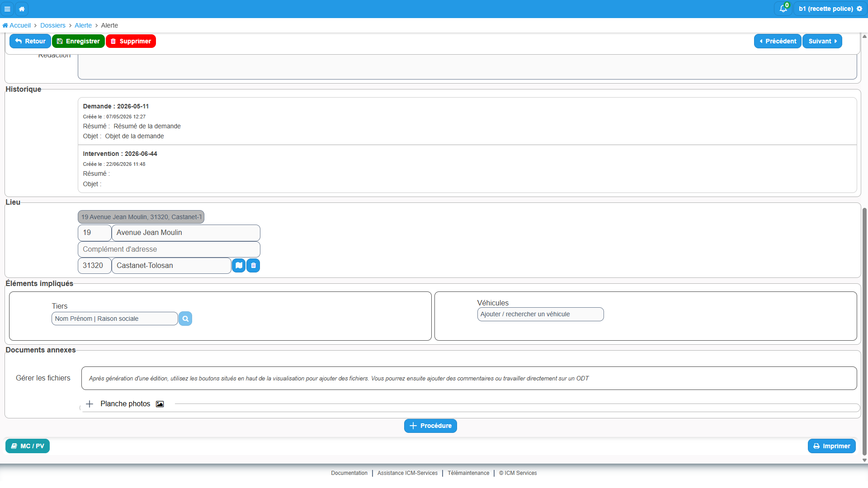Click the Rédaction text area

[x=467, y=67]
